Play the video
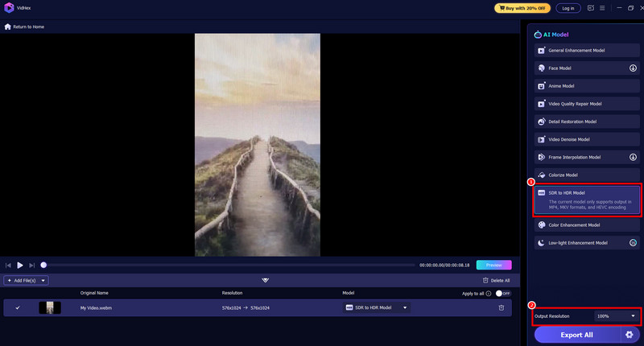Image resolution: width=644 pixels, height=346 pixels. (x=19, y=266)
